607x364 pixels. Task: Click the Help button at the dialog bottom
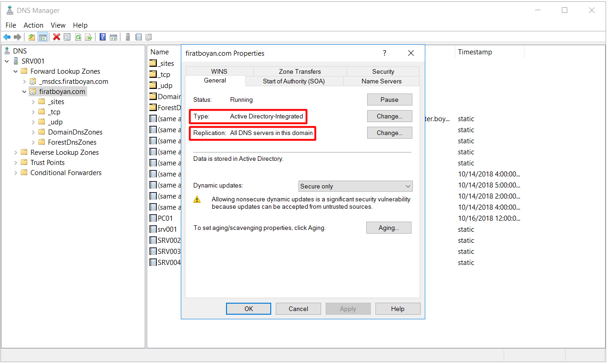pyautogui.click(x=398, y=309)
